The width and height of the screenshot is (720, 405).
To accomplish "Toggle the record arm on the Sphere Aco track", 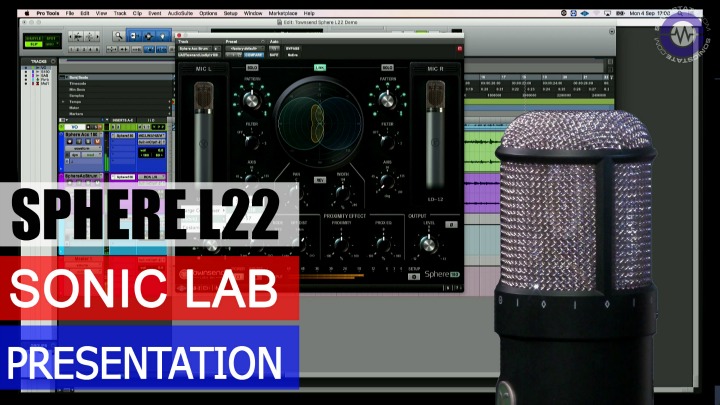I will [70, 142].
